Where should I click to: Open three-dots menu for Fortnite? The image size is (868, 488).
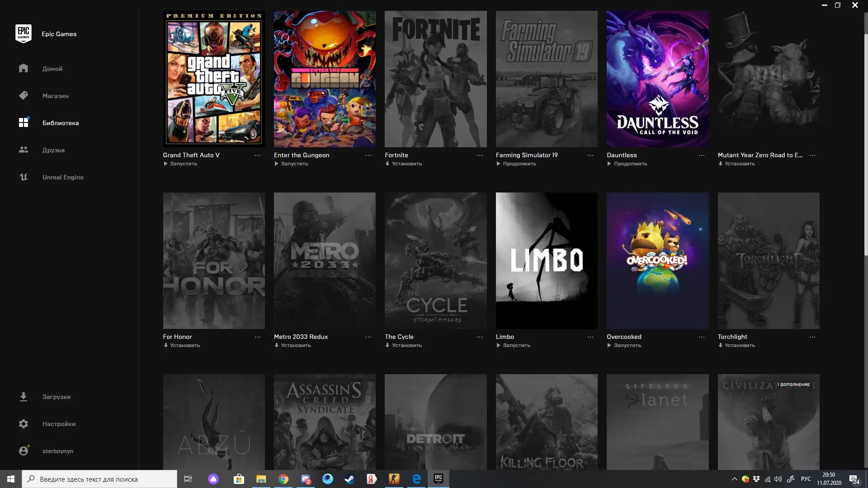click(480, 155)
